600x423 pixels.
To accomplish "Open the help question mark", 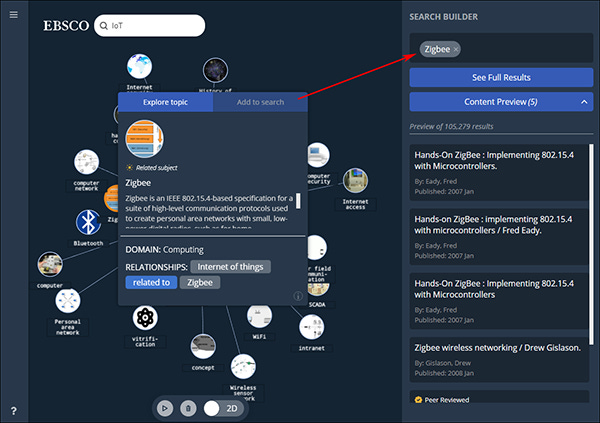I will (13, 411).
